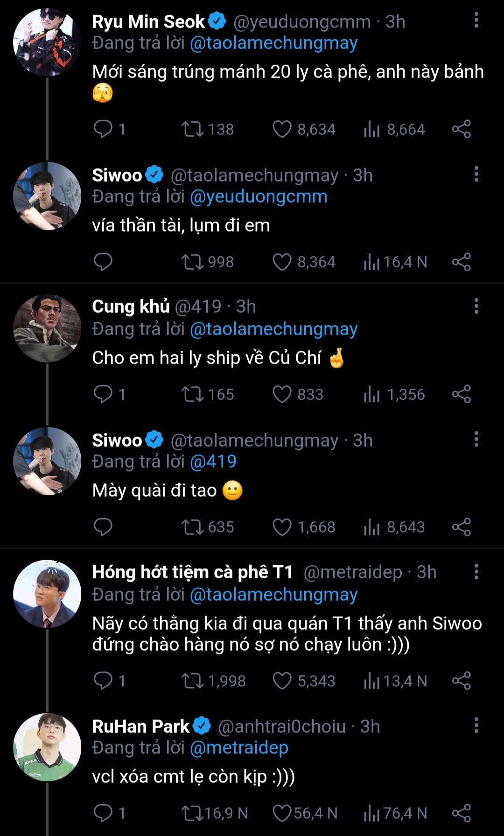This screenshot has width=504, height=836.
Task: Like Ryu Min Seok's coffee tweet
Action: tap(282, 129)
